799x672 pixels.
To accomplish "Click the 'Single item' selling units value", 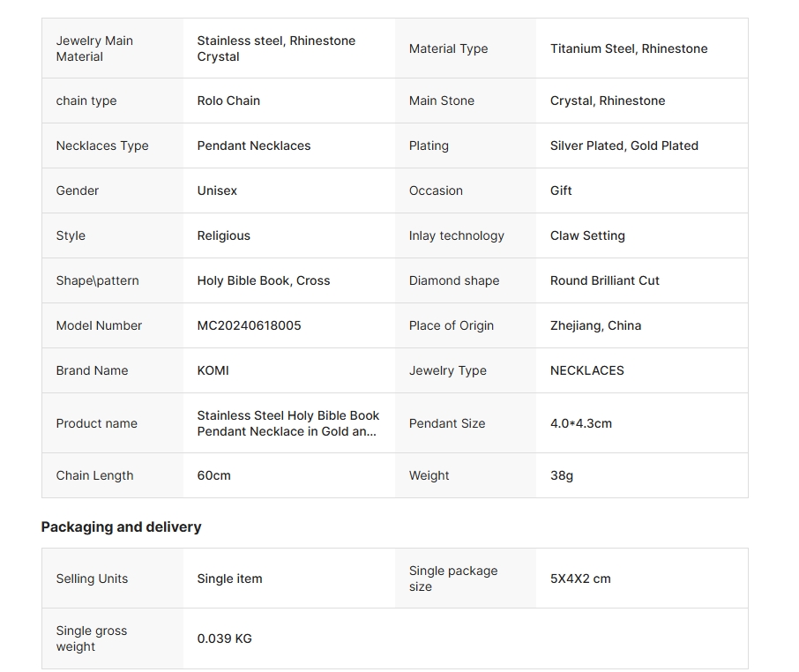I will pos(229,579).
